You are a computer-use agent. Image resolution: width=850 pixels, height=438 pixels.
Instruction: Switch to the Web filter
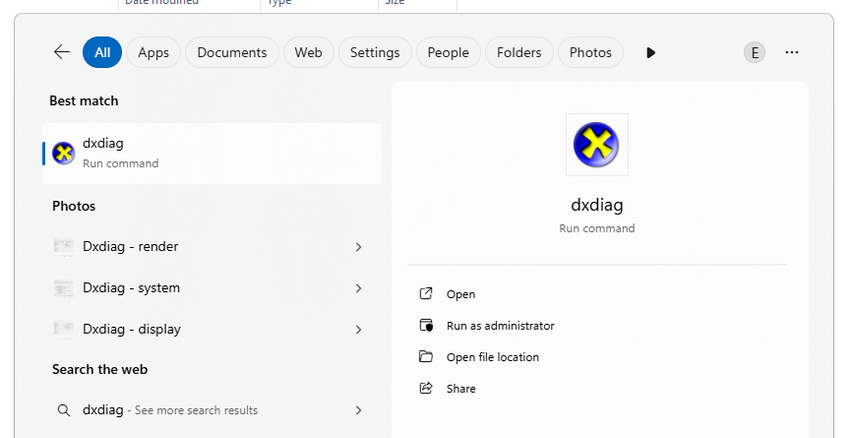308,53
